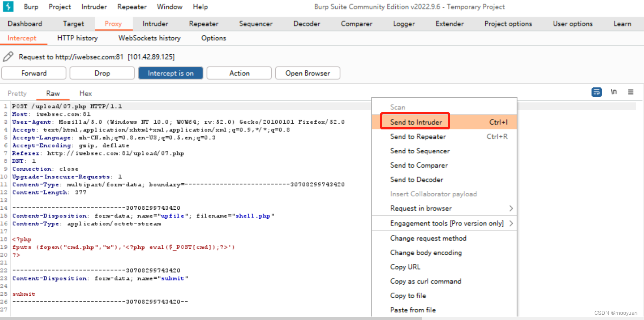
Task: Toggle the Intercept is on button
Action: coord(170,73)
